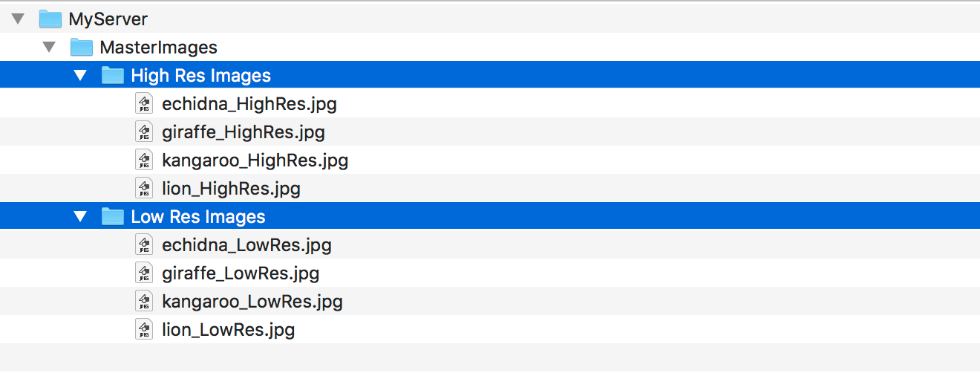
Task: Collapse the Low Res Images triangle
Action: tap(81, 216)
